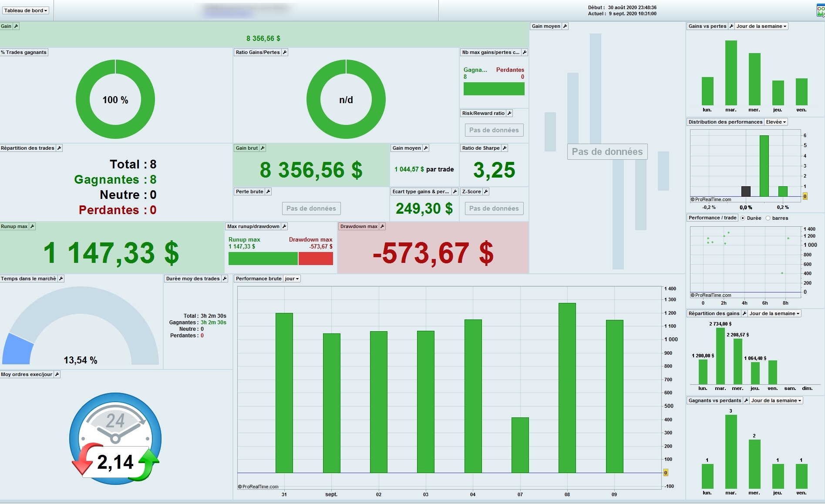Open Runup max panel wrench settings

[x=32, y=226]
